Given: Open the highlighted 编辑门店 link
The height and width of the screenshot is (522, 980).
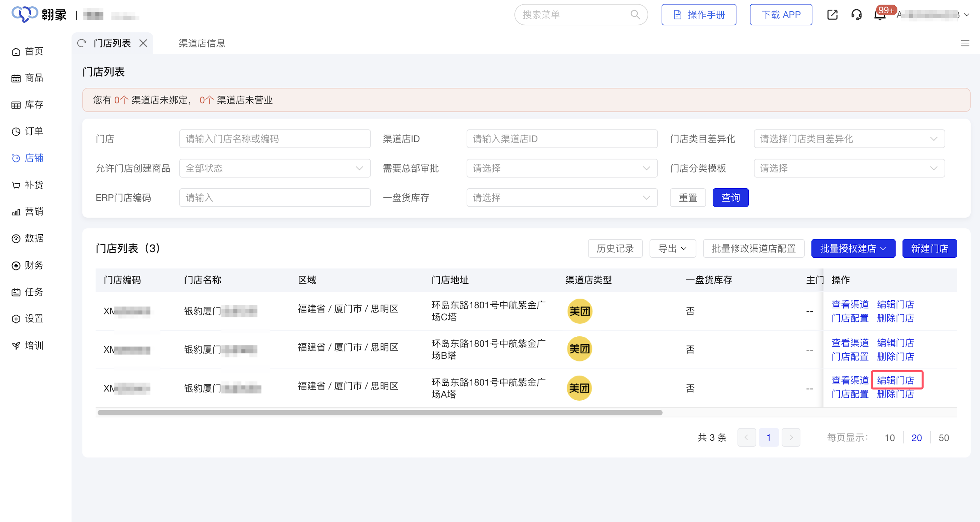Looking at the screenshot, I should (896, 379).
